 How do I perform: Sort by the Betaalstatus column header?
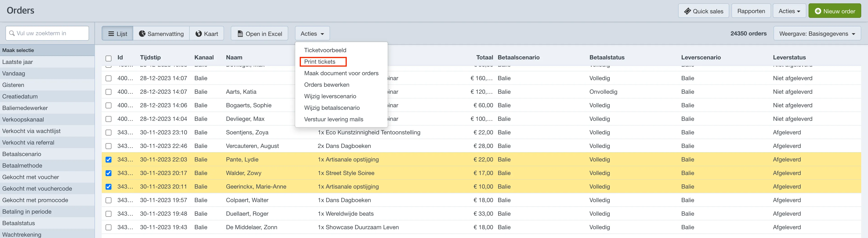point(607,58)
